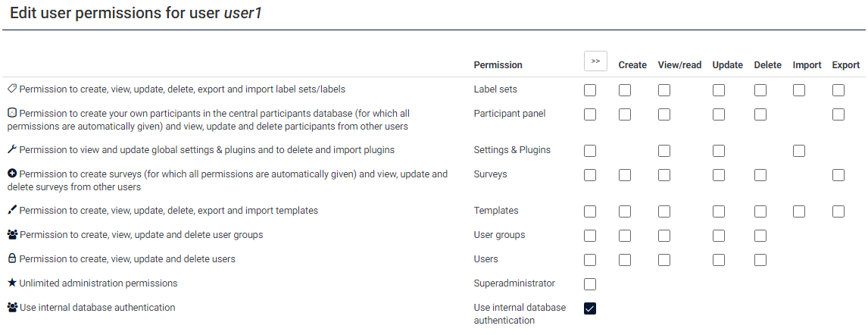Click the lock icon for Users permission
This screenshot has height=335, width=868.
click(x=11, y=259)
